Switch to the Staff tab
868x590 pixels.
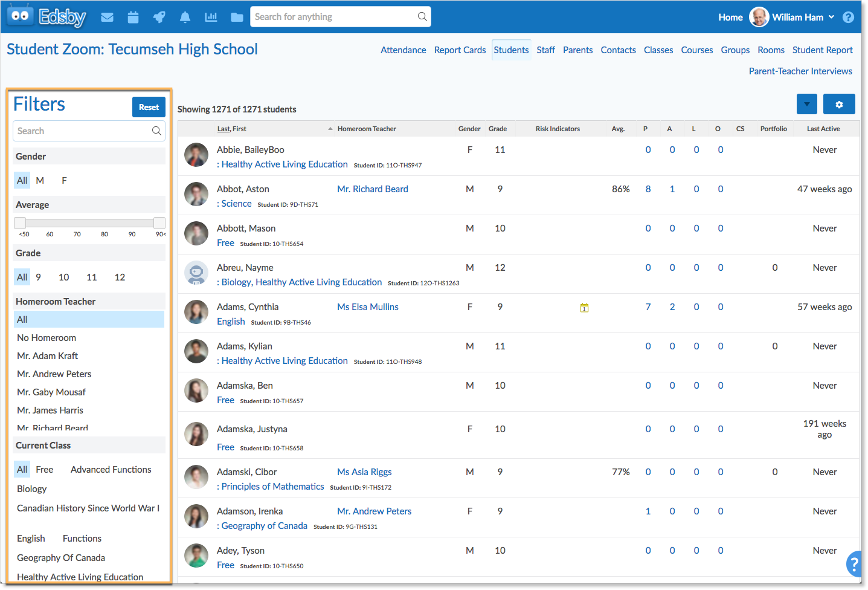[545, 50]
